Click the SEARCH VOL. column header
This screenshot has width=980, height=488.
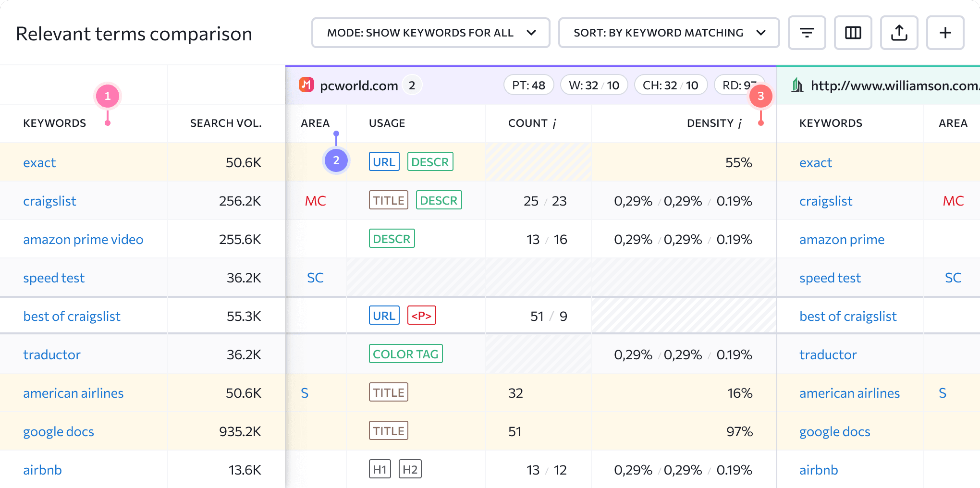coord(226,123)
